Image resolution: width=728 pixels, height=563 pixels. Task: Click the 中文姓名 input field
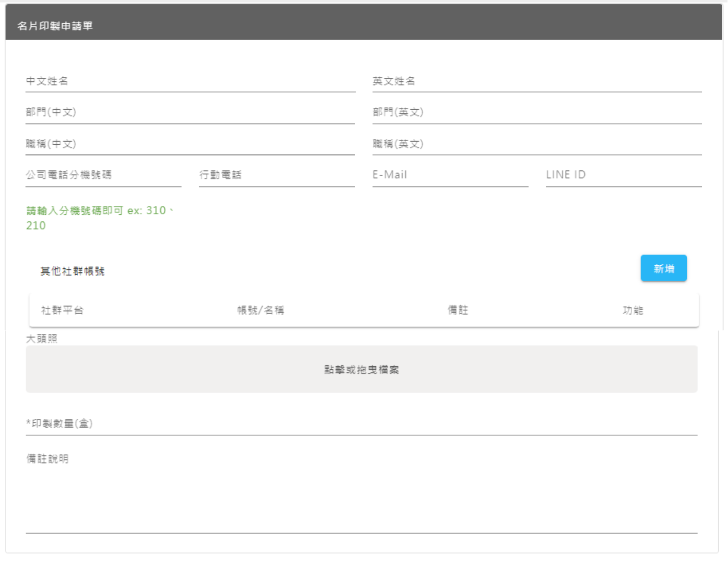[190, 81]
